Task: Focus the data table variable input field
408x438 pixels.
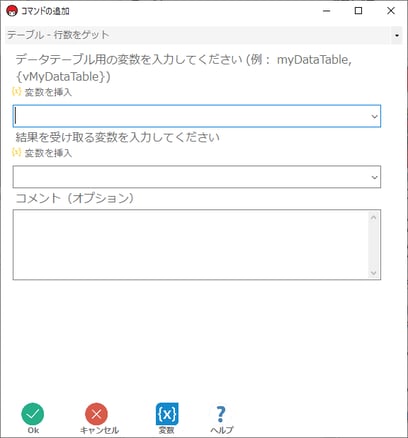Action: click(x=197, y=116)
